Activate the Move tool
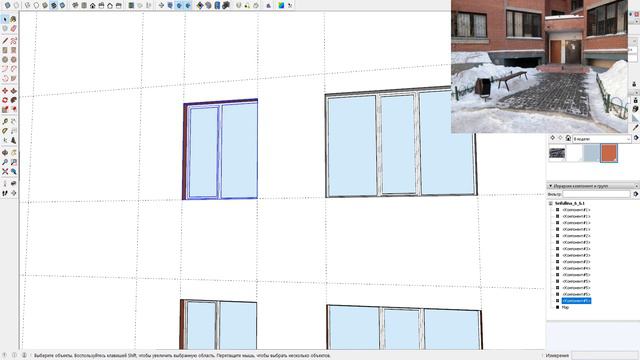Viewport: 640px width, 360px height. tap(5, 91)
